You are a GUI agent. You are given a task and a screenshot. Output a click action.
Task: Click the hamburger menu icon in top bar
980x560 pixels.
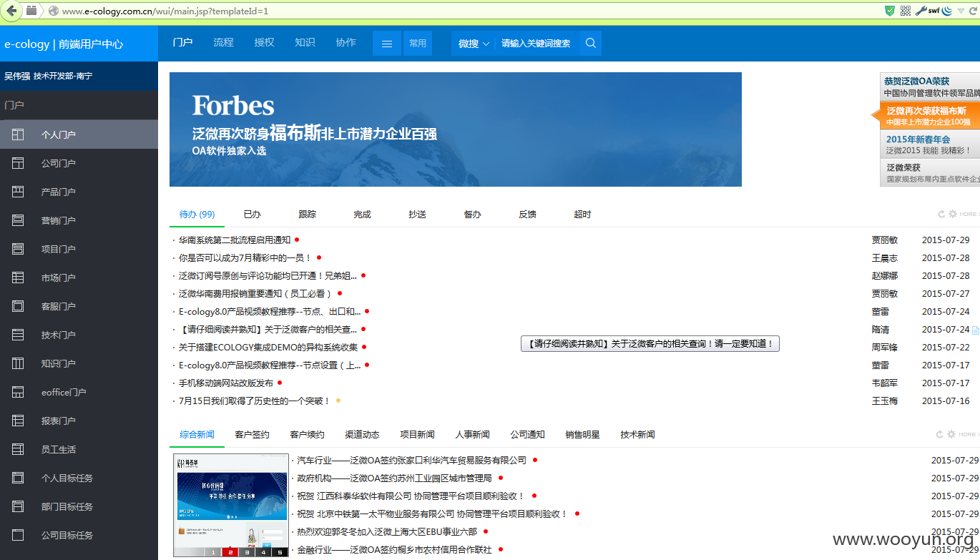[387, 43]
